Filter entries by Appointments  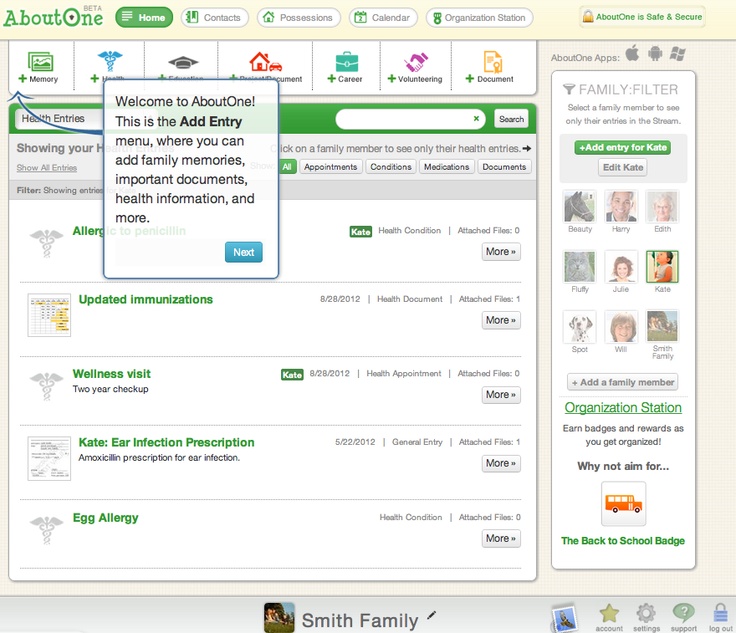pos(330,167)
